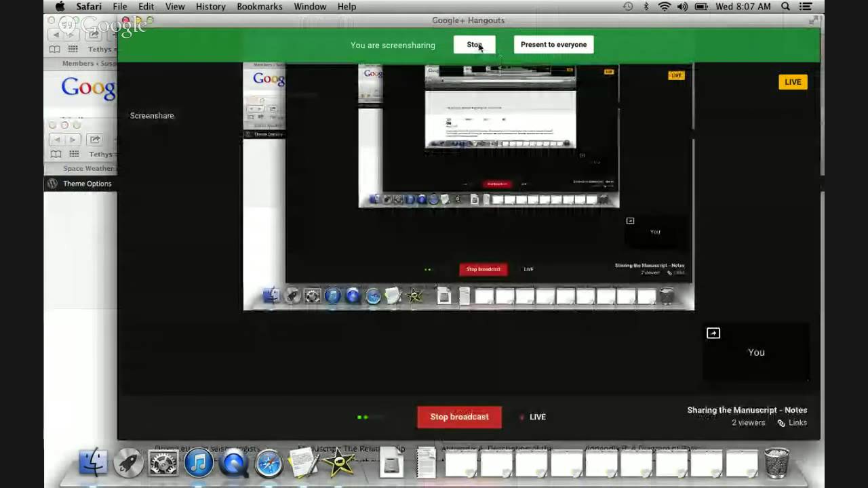The width and height of the screenshot is (868, 488).
Task: Open the Bookmarks menu
Action: (x=260, y=7)
